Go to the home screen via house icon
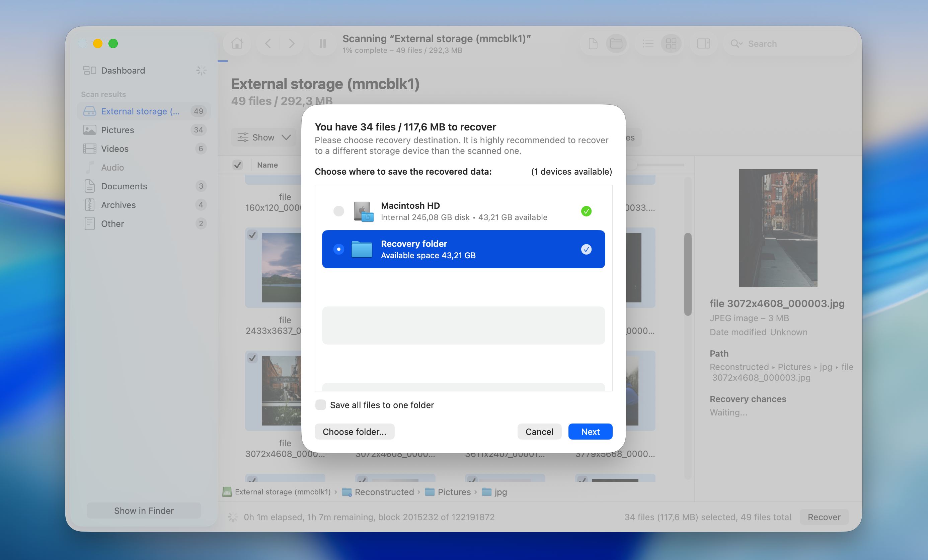 tap(236, 43)
